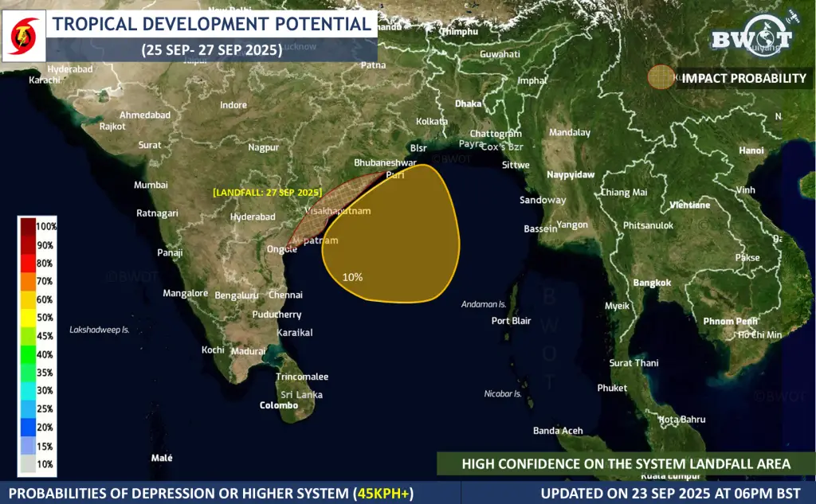816x504 pixels.
Task: Select the 60% legend color swatch
Action: 28,299
